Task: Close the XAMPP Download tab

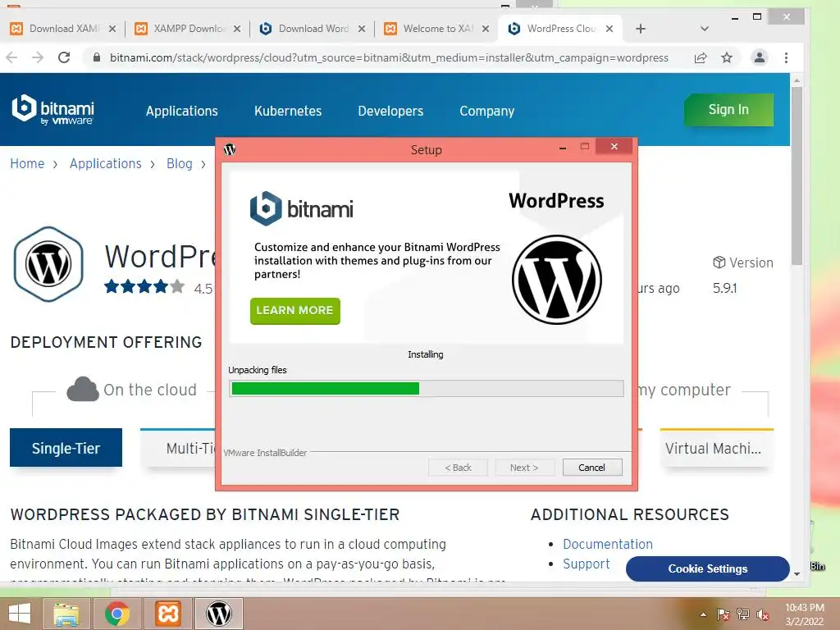Action: (237, 29)
